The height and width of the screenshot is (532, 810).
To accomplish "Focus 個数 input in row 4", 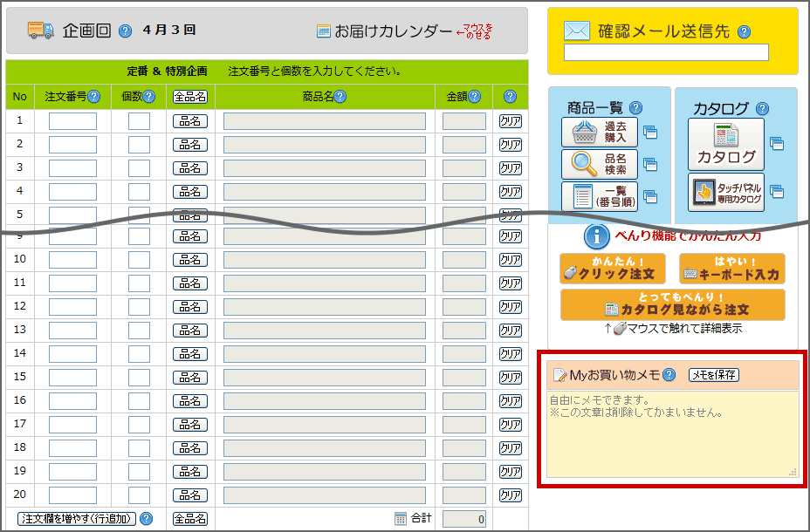I will (139, 192).
